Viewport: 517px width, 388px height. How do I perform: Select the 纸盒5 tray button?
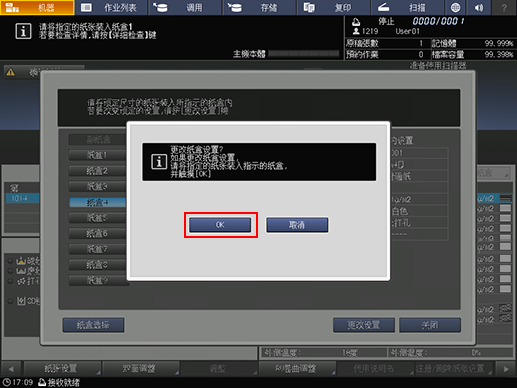click(97, 218)
